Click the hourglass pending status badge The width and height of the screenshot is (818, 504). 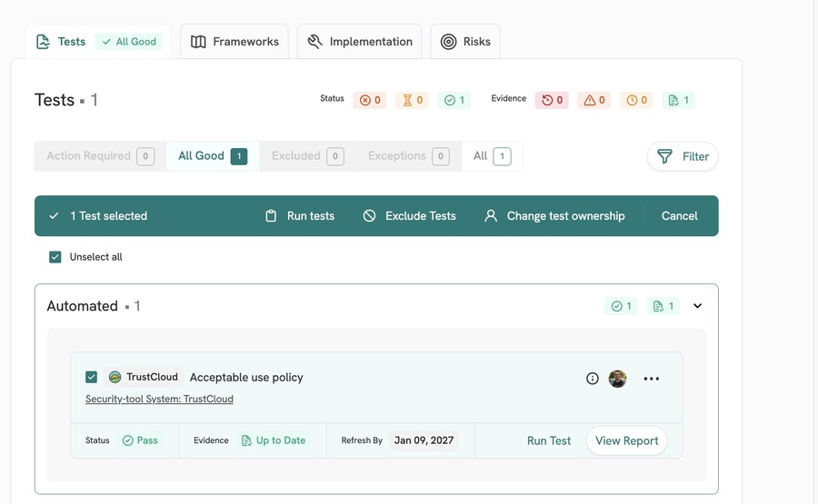tap(412, 100)
